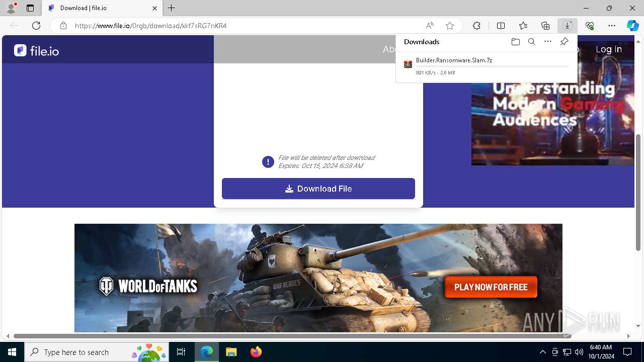Viewport: 644px width, 362px height.
Task: Open Collections panel
Action: tap(545, 26)
